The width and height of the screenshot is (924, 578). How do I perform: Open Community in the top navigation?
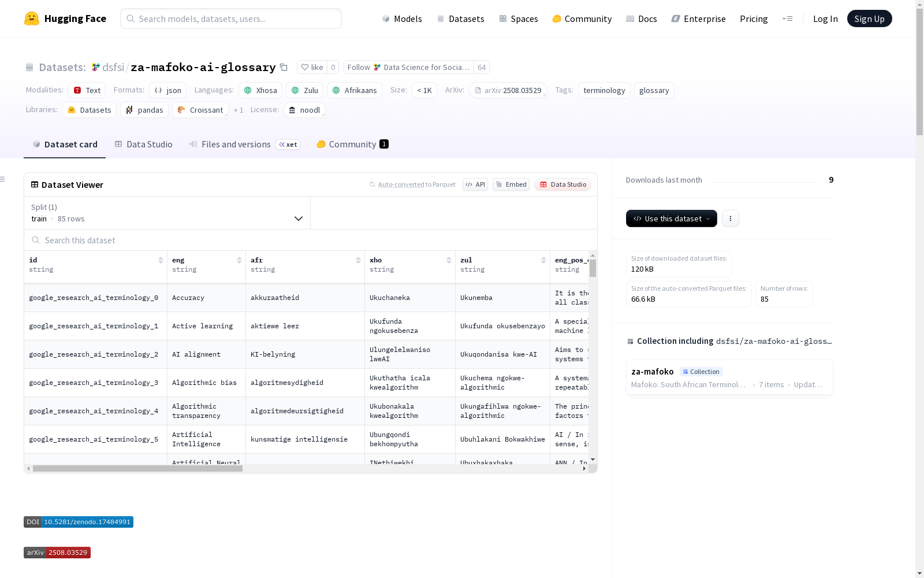point(582,18)
